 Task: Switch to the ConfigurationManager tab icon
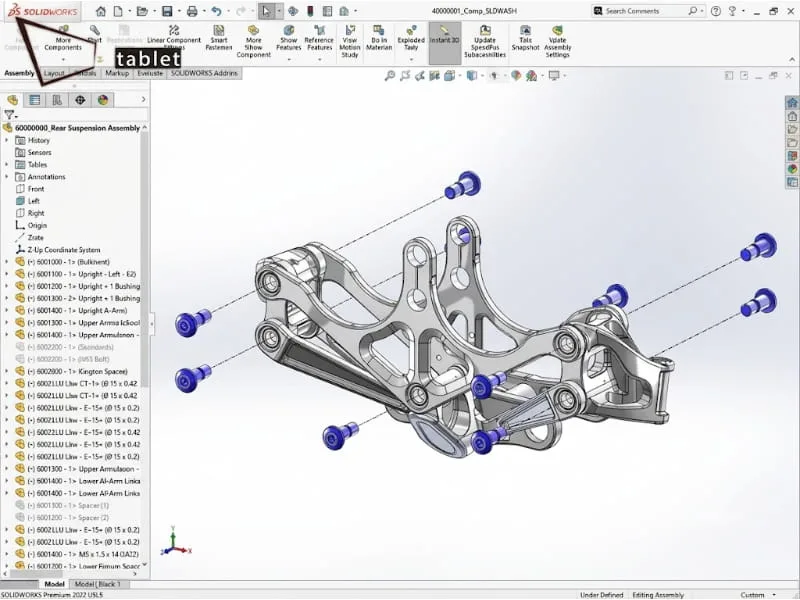click(x=57, y=100)
